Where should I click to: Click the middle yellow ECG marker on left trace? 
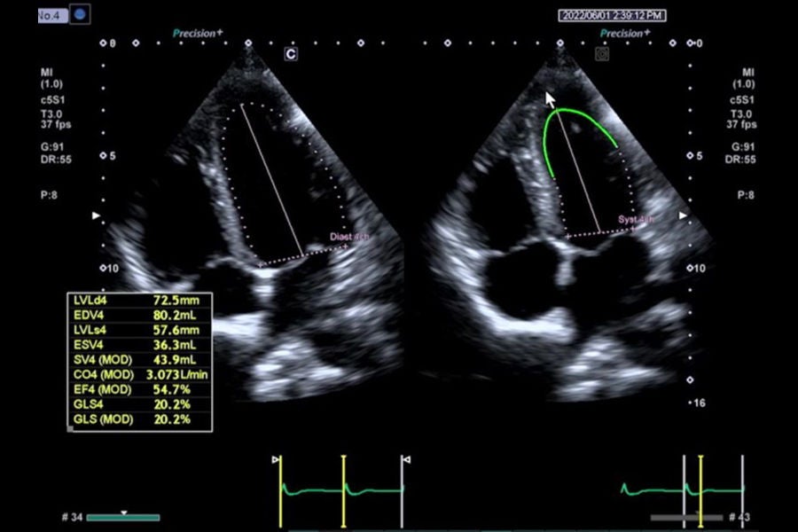(x=343, y=491)
